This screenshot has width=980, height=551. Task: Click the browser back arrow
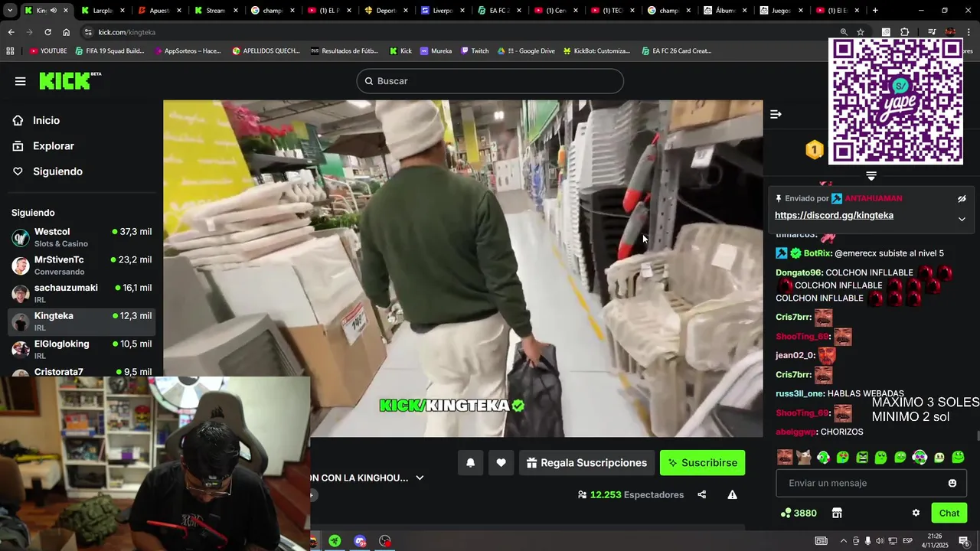pyautogui.click(x=11, y=32)
